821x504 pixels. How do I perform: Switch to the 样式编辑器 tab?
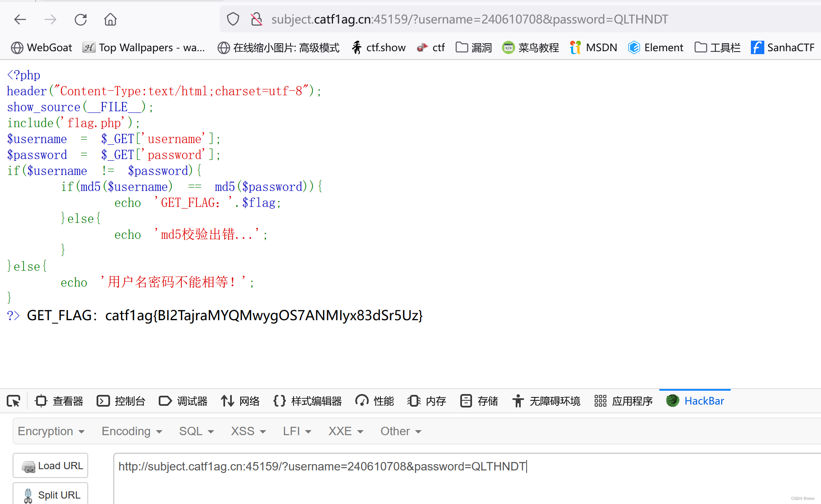click(x=307, y=401)
